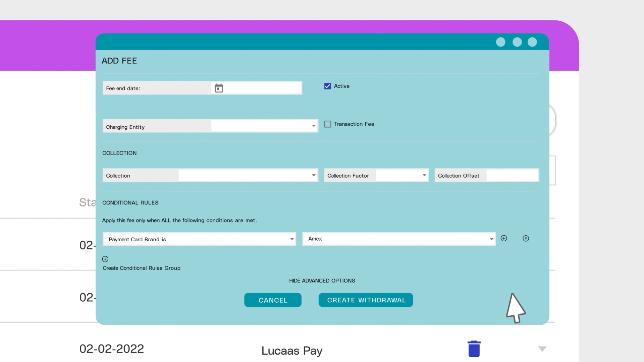
Task: Delete the Lucaas Pay row with trash icon
Action: (x=474, y=349)
